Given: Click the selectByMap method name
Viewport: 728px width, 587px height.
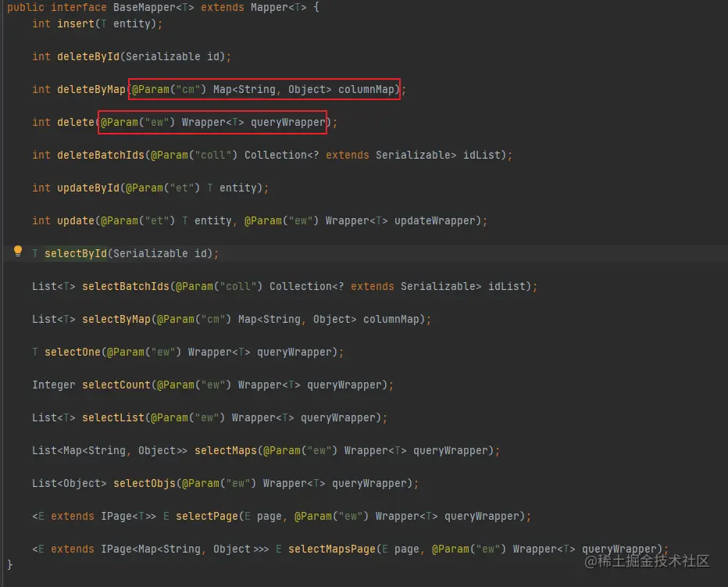Looking at the screenshot, I should [x=116, y=320].
